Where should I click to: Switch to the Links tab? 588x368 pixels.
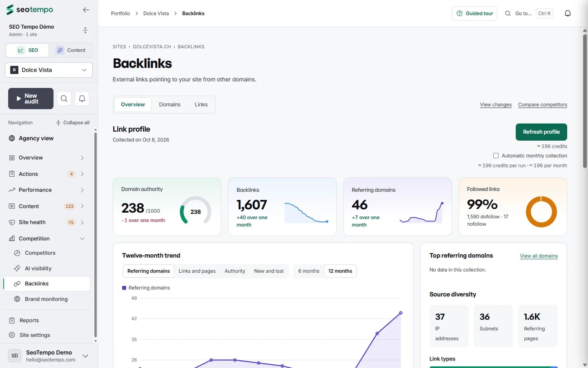201,105
